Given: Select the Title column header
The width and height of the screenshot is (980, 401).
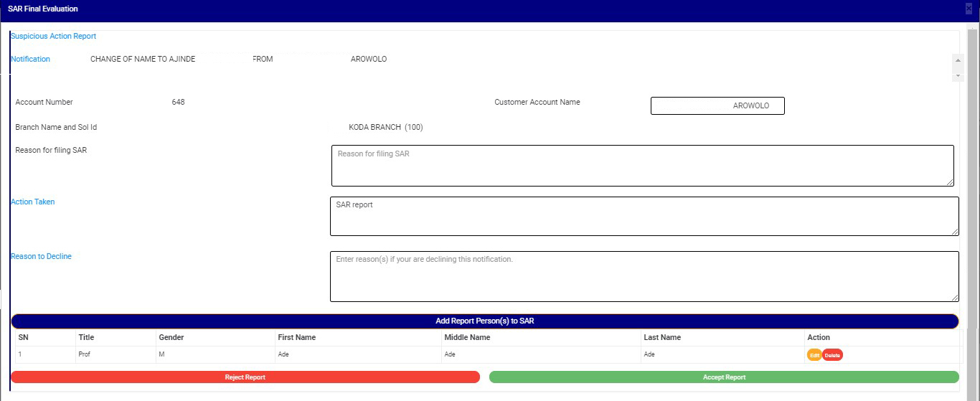Looking at the screenshot, I should tap(86, 337).
